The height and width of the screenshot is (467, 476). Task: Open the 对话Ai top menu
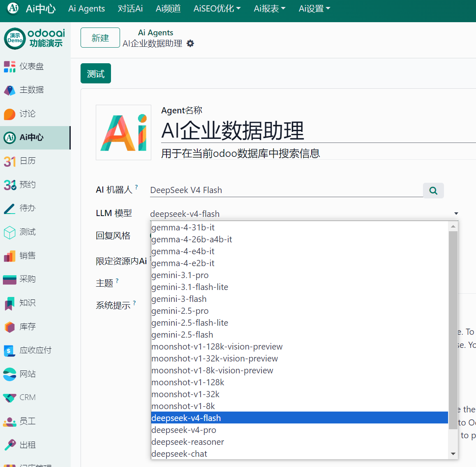[x=130, y=9]
